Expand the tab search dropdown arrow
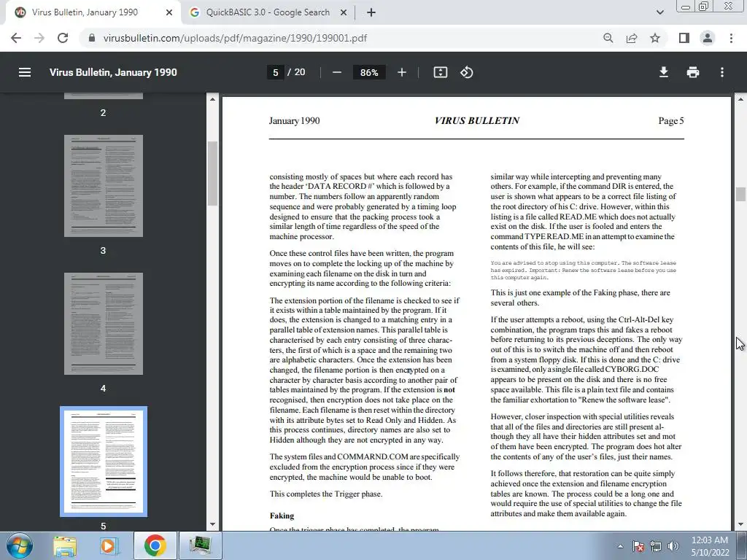The image size is (747, 560). 659,13
